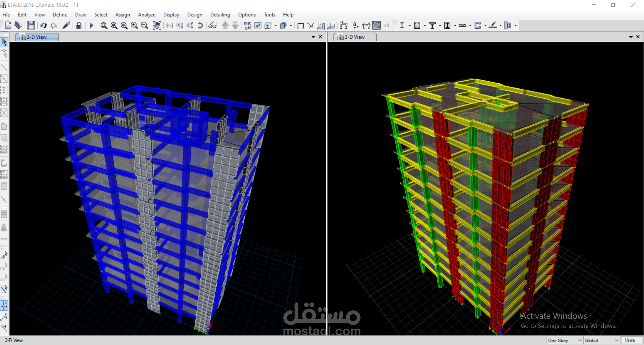Click the perspective glasses icon

click(x=212, y=26)
